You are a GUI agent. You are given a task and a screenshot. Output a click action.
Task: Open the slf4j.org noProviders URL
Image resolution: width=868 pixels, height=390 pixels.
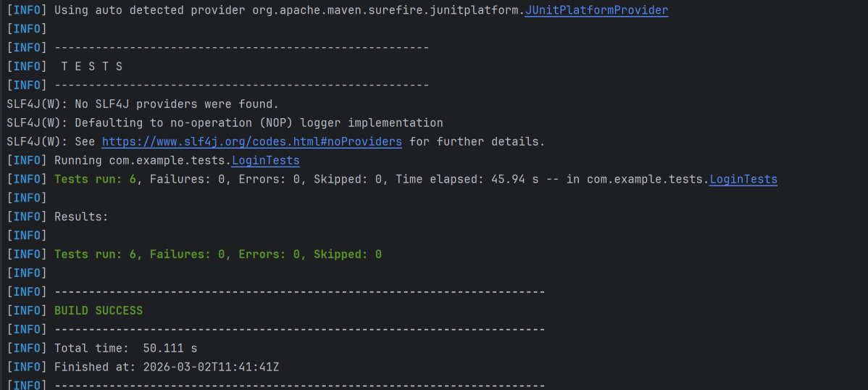coord(251,142)
